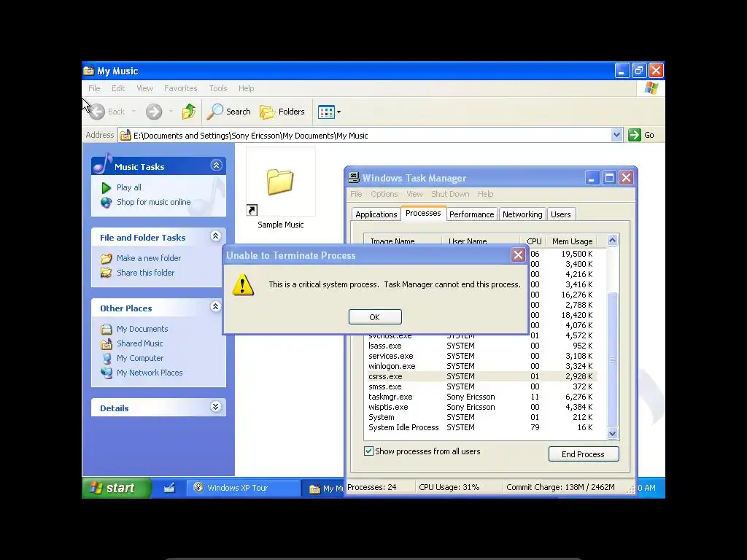Open My Computer from Other Places

tap(139, 358)
